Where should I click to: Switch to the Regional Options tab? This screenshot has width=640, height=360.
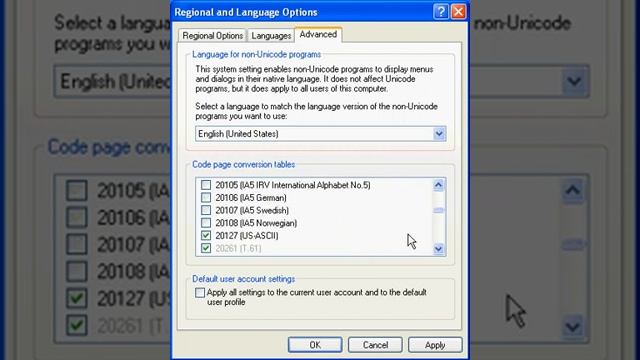[212, 36]
